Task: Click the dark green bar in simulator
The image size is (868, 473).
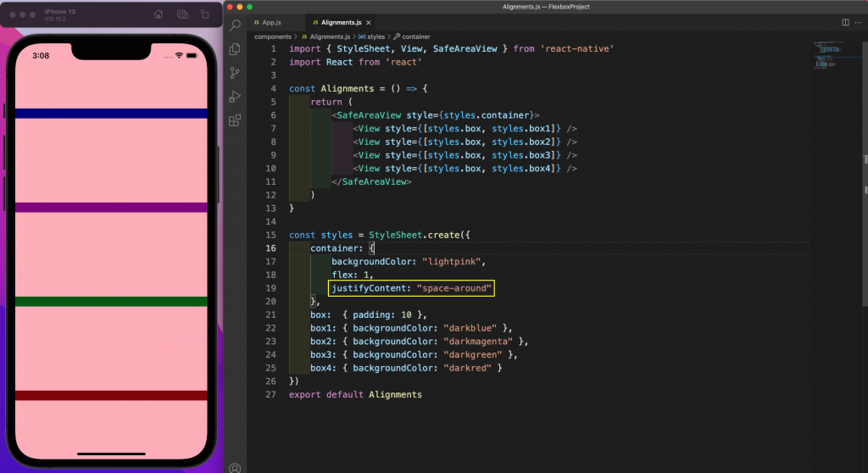Action: [111, 302]
